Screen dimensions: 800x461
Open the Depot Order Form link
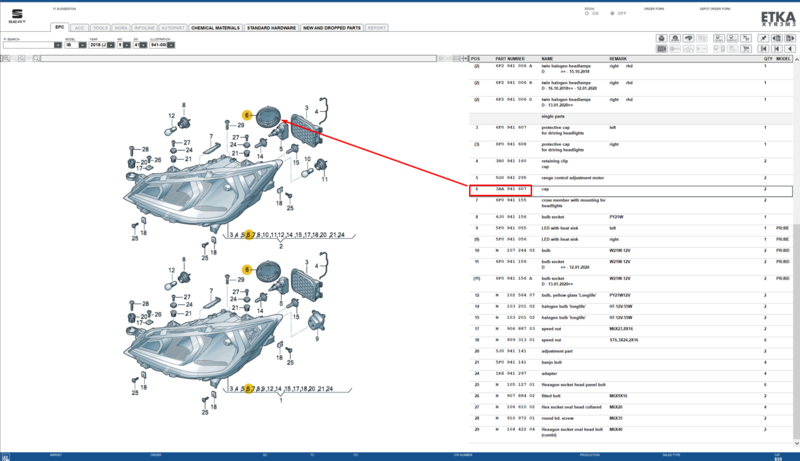click(715, 9)
